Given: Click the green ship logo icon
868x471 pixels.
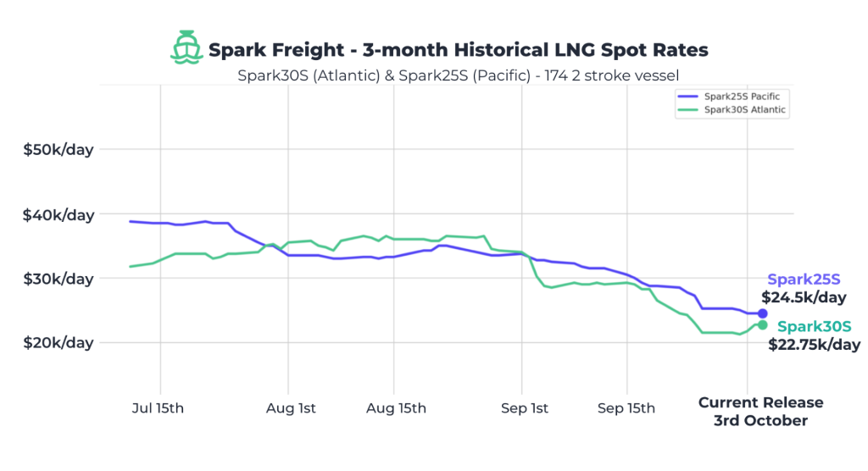Looking at the screenshot, I should (186, 48).
